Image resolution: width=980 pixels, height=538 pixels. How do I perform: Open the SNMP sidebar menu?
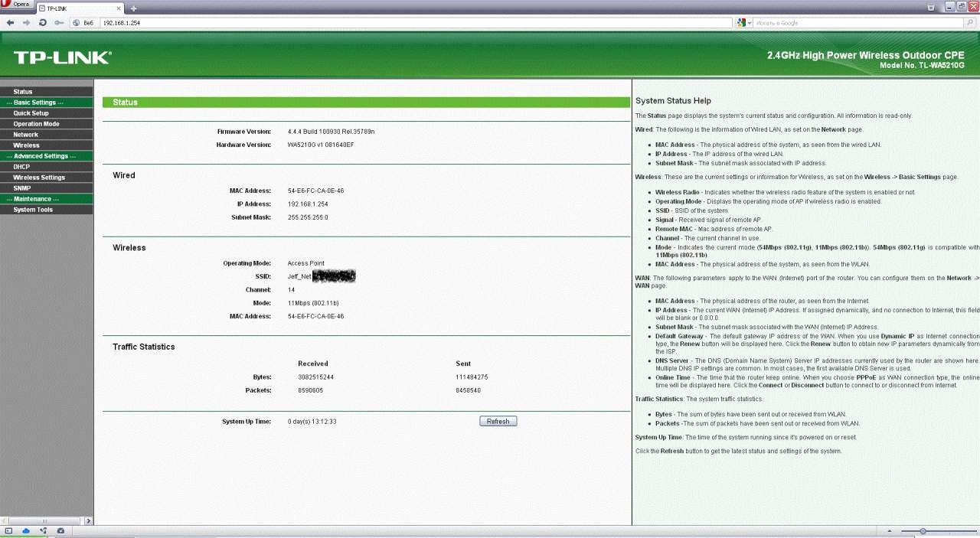[22, 188]
